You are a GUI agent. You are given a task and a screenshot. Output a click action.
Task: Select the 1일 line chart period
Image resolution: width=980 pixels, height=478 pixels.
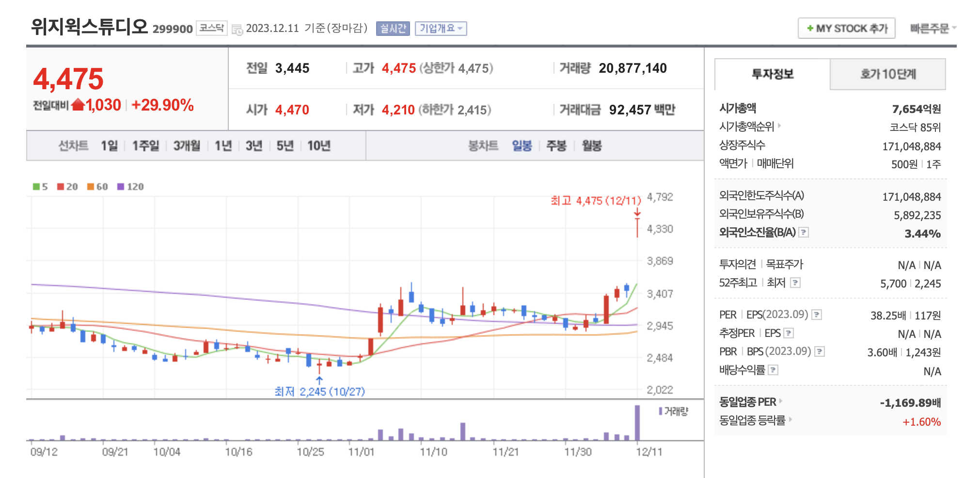point(110,145)
